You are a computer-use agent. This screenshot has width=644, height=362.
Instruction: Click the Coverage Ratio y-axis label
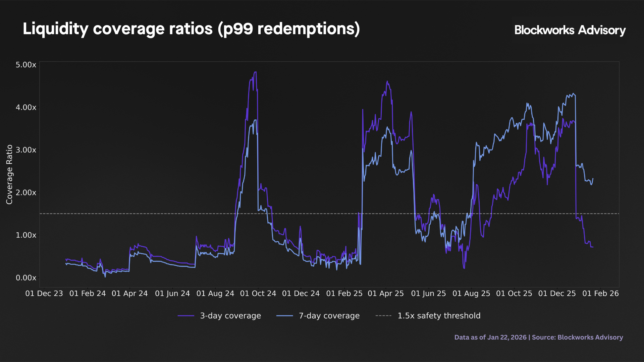point(9,174)
